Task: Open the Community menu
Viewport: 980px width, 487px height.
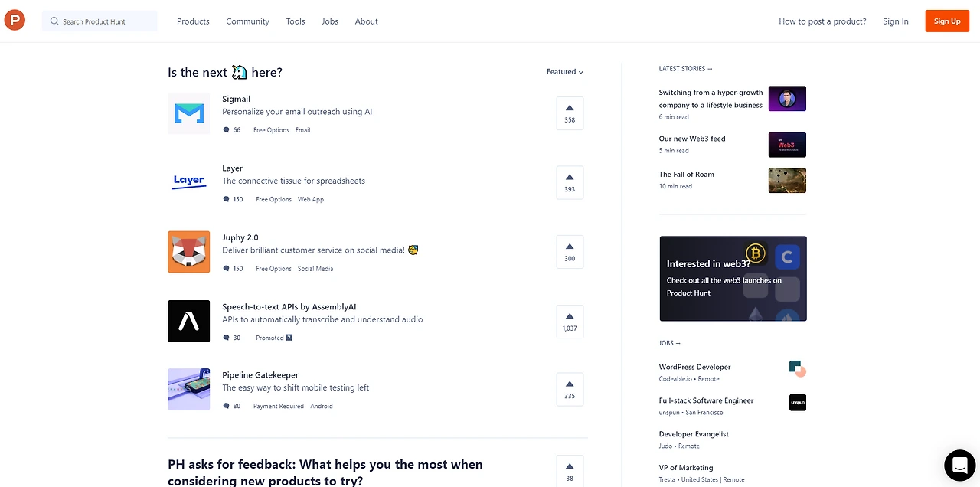Action: pyautogui.click(x=247, y=21)
